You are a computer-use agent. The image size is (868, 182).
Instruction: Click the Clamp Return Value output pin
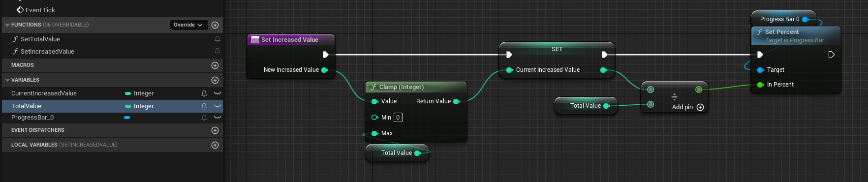tap(457, 101)
